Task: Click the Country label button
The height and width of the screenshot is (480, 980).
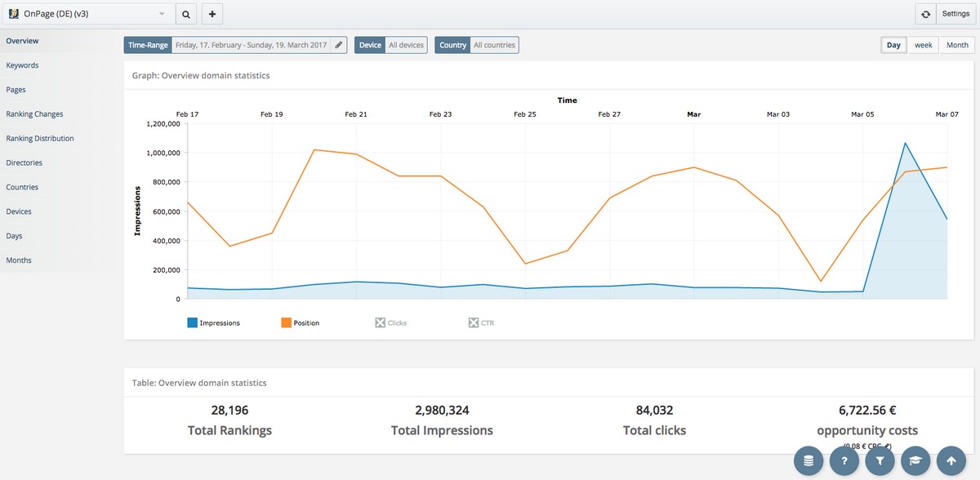Action: coord(452,45)
